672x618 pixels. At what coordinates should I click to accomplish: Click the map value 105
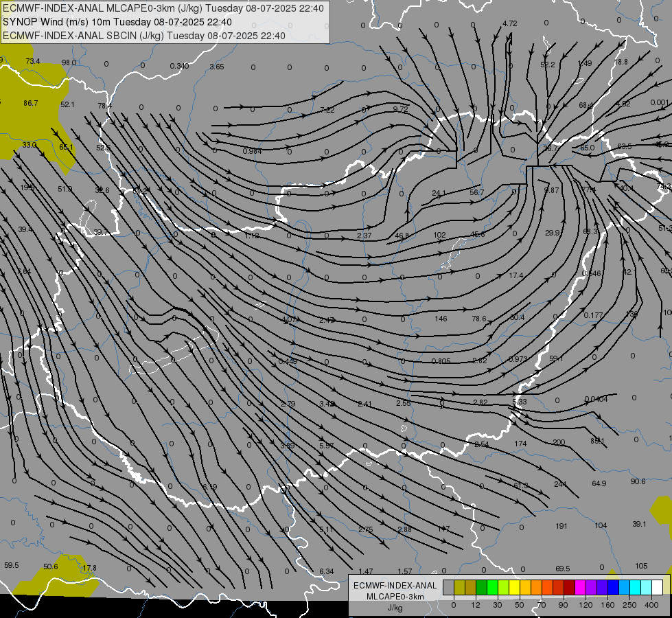click(641, 566)
